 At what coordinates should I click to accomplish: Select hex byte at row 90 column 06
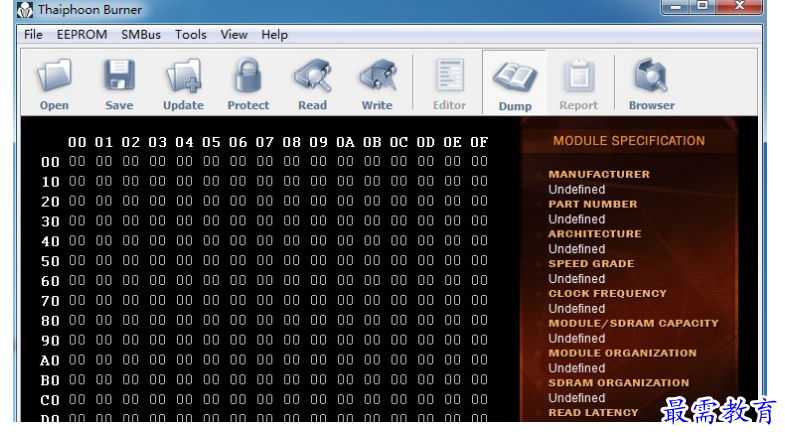click(238, 340)
